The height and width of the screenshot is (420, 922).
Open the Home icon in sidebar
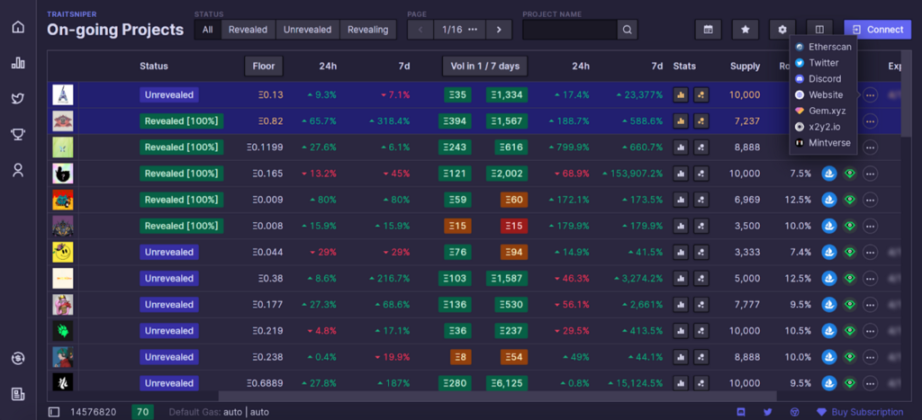click(x=18, y=27)
